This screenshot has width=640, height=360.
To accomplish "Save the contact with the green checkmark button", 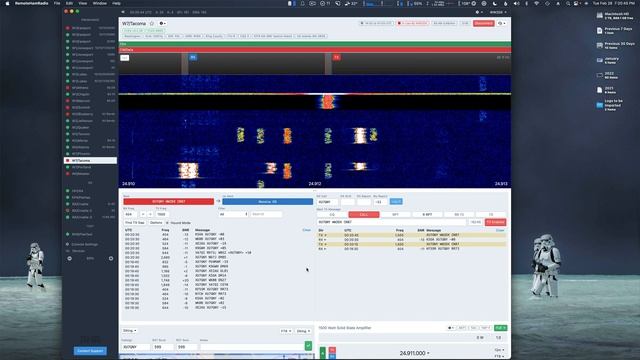I will tap(308, 346).
